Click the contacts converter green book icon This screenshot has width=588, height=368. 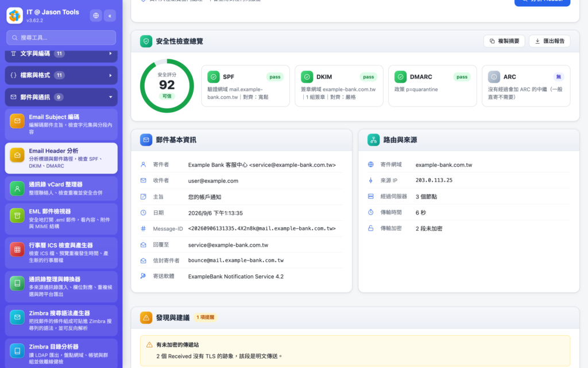[17, 283]
